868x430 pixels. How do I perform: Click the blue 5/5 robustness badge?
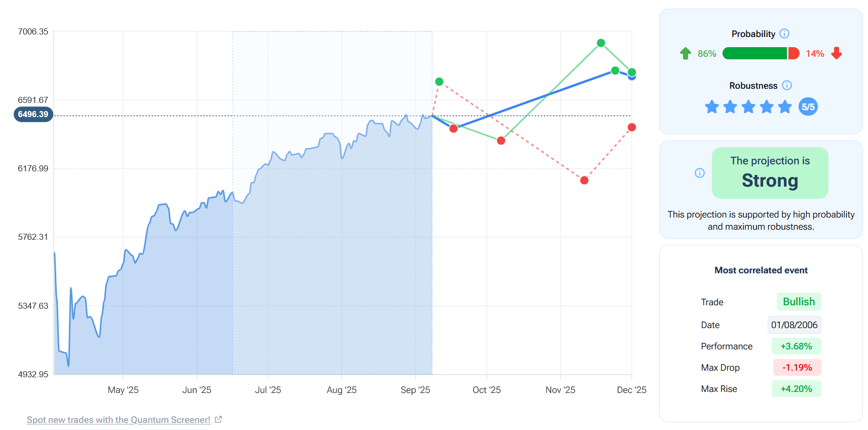coord(808,106)
